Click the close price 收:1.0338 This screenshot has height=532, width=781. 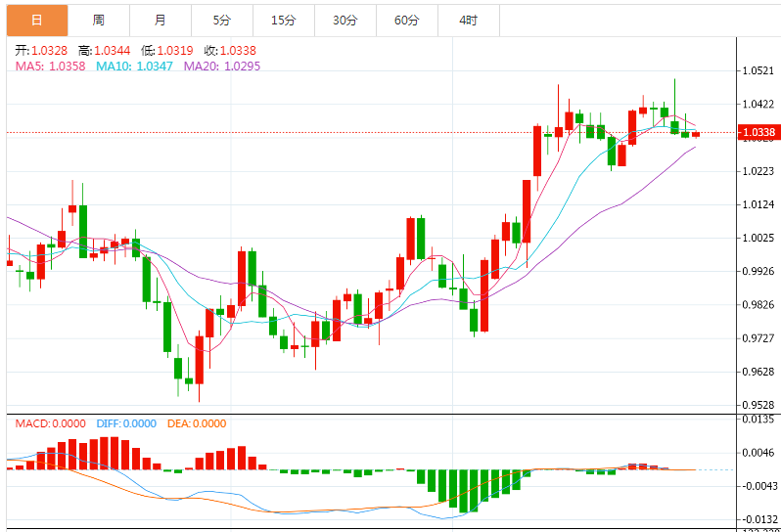(x=230, y=50)
